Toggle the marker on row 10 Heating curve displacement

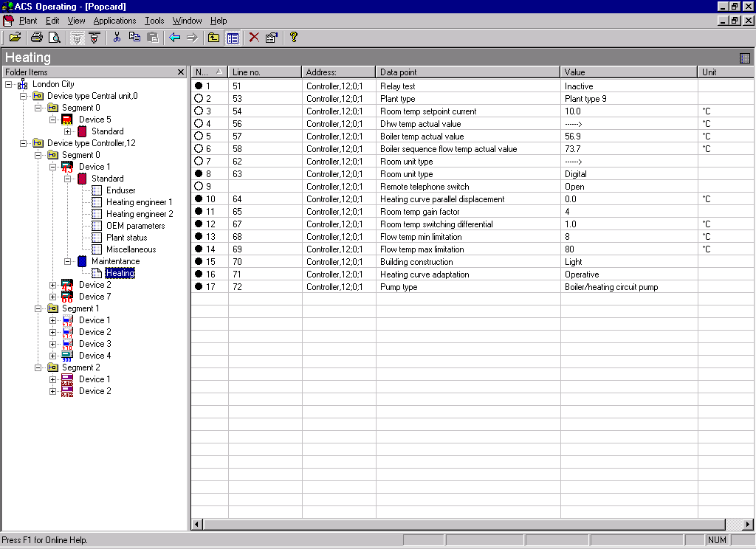(198, 198)
